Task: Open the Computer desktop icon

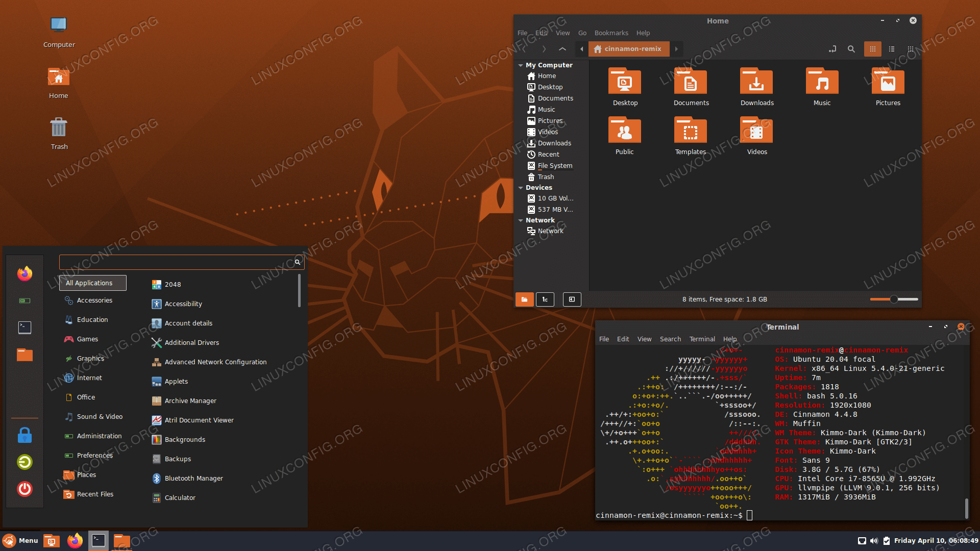Action: (x=59, y=32)
